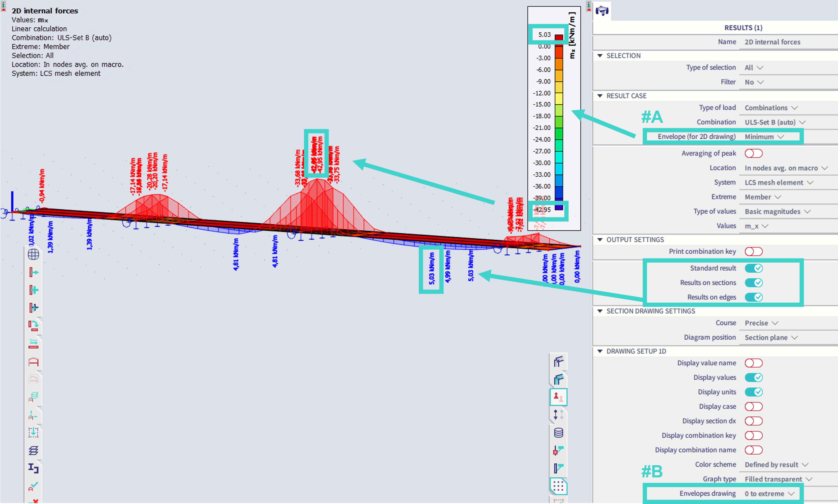Enable Display value name toggle

pos(753,363)
